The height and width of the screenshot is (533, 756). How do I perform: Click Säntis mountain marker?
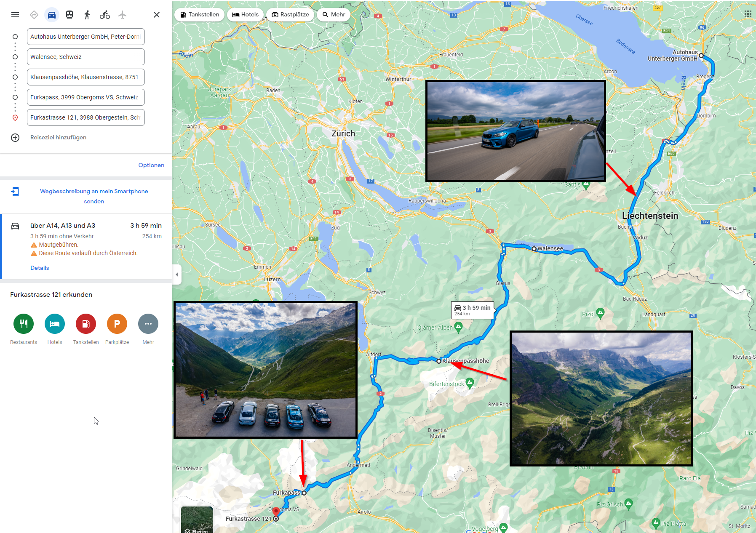point(586,185)
